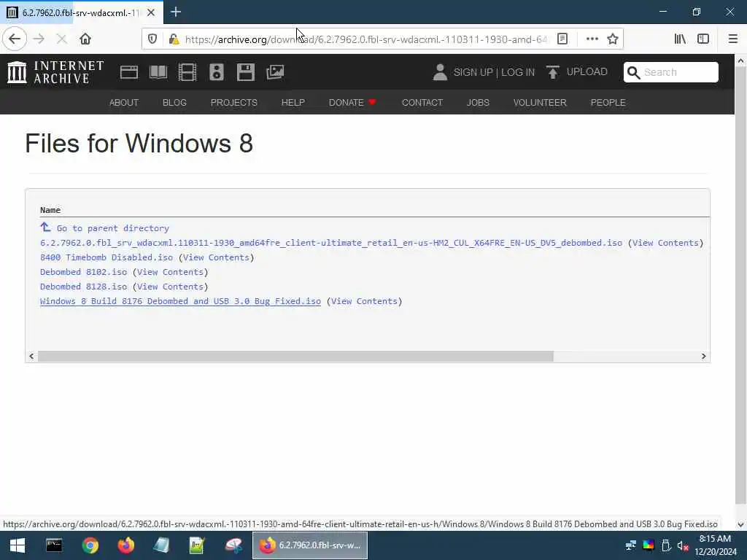Click the magnifier icon in the search box
The image size is (747, 560).
(633, 72)
